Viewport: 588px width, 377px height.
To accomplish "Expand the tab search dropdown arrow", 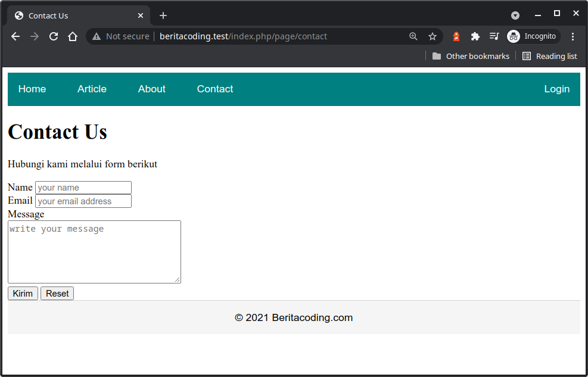I will click(515, 15).
